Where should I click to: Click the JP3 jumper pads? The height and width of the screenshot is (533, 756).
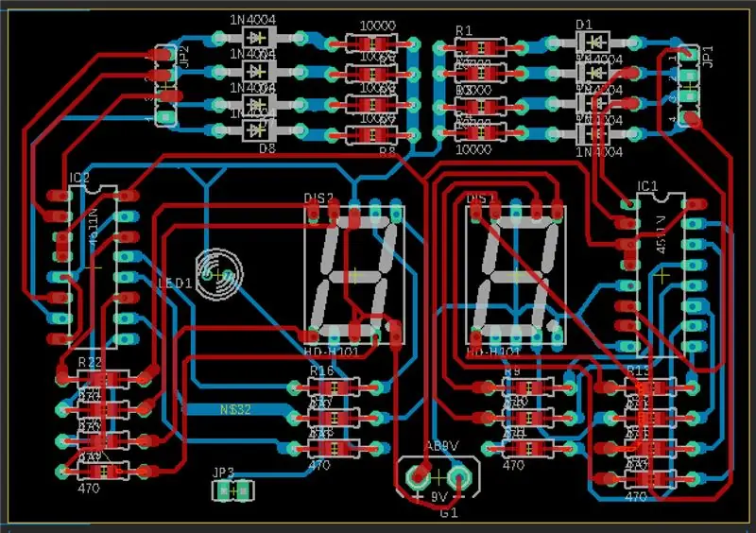(233, 491)
